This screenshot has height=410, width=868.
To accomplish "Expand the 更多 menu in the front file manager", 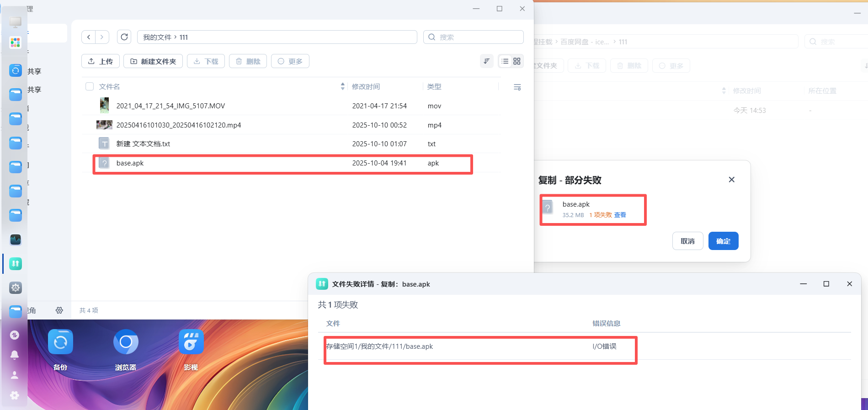I will pos(290,61).
